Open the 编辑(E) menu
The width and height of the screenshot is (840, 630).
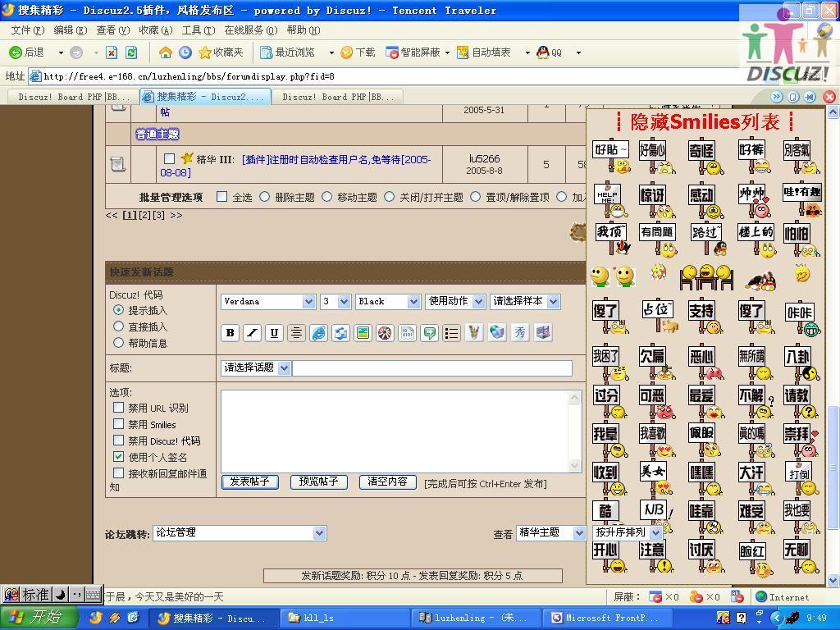pos(71,30)
